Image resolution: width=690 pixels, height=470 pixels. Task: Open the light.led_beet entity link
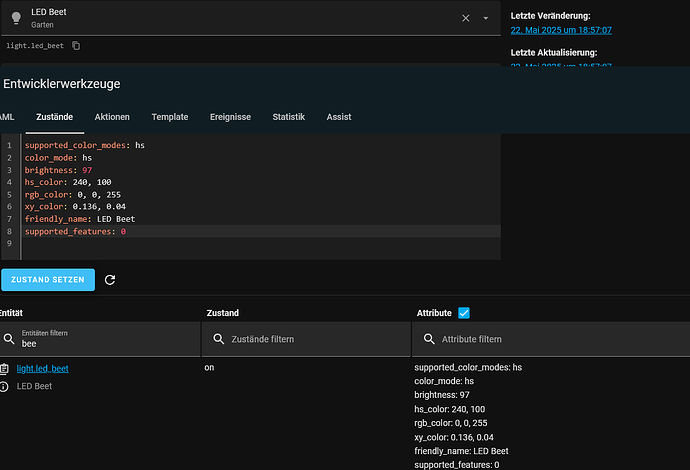coord(43,368)
